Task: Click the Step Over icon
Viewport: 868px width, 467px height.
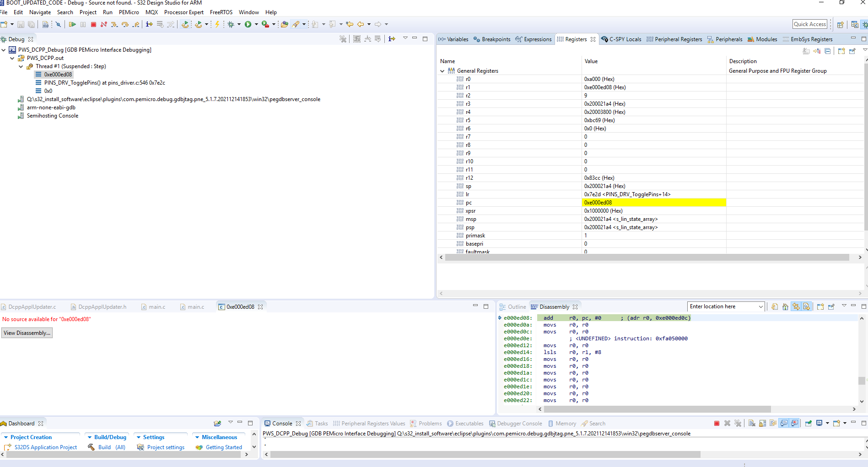Action: 125,24
